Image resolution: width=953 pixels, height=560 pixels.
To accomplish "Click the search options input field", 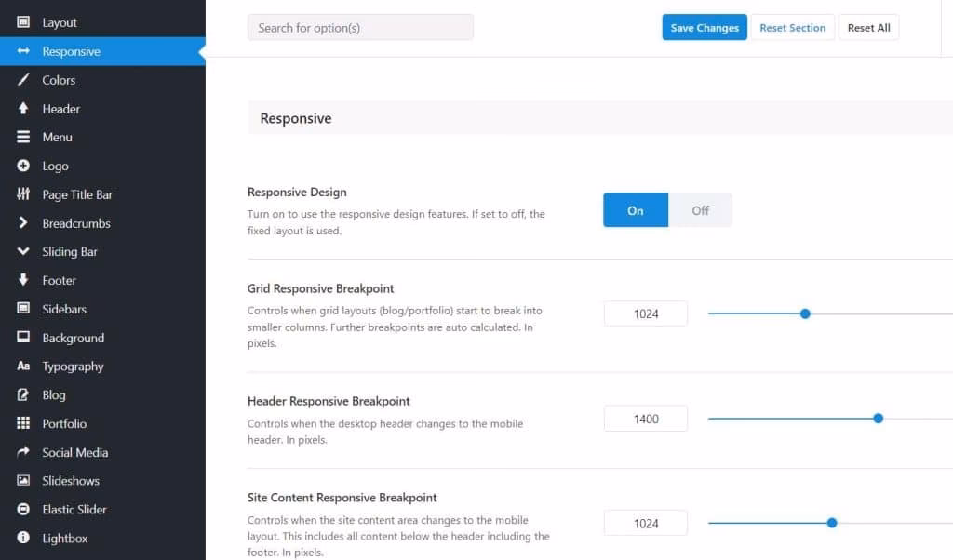I will (360, 27).
